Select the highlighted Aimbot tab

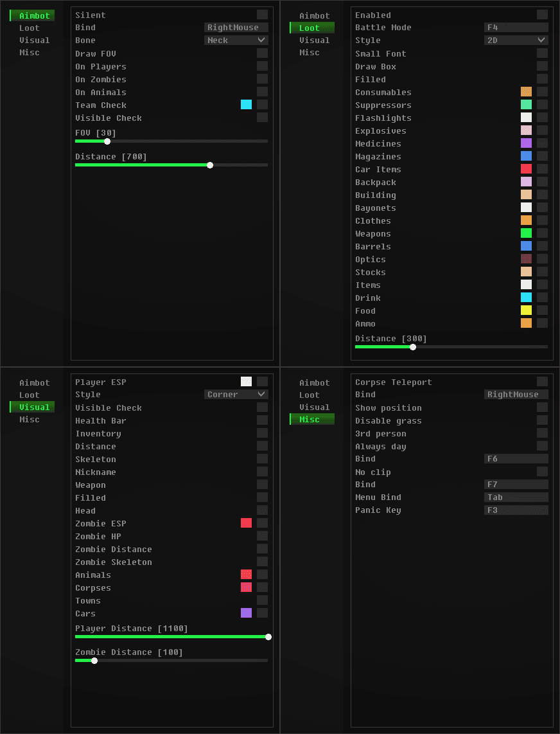33,15
